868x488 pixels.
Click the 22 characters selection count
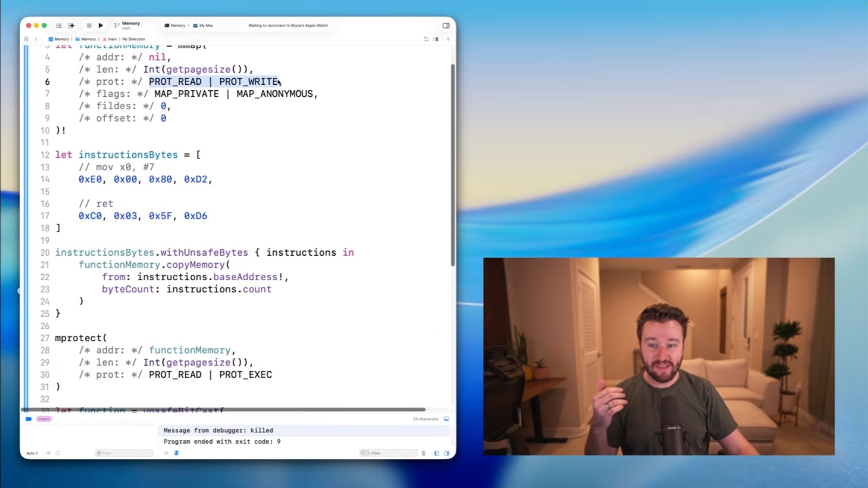(x=426, y=419)
